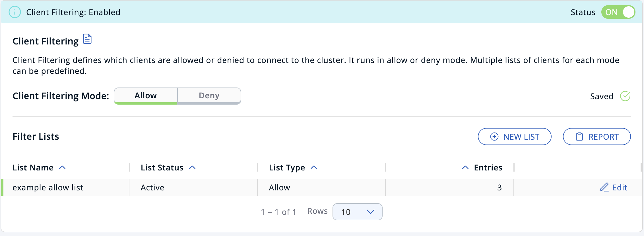
Task: Switch Client Filtering Mode to Deny
Action: point(209,95)
